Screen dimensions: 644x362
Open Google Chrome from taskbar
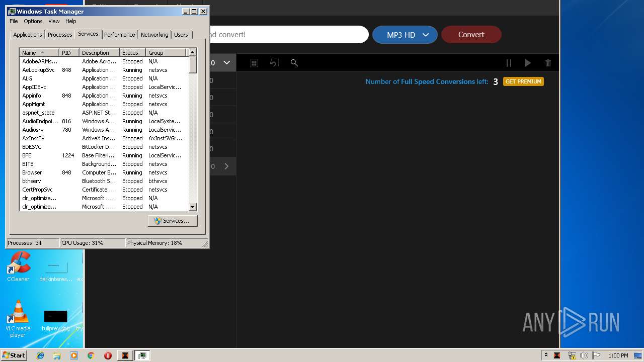point(91,355)
